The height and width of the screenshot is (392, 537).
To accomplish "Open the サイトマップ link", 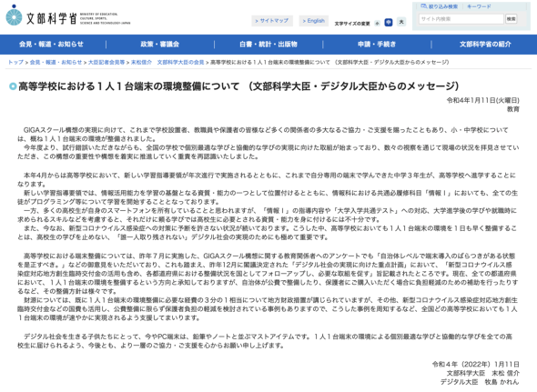I will tap(272, 21).
